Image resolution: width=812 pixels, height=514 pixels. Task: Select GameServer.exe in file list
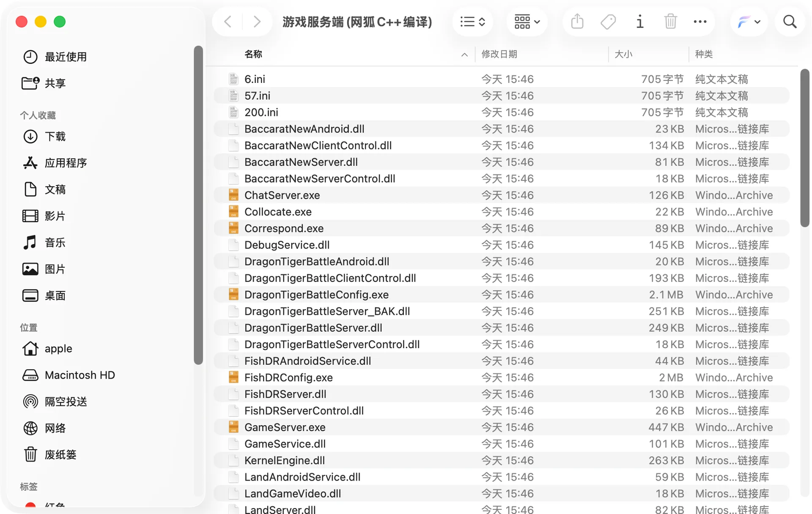click(x=502, y=427)
